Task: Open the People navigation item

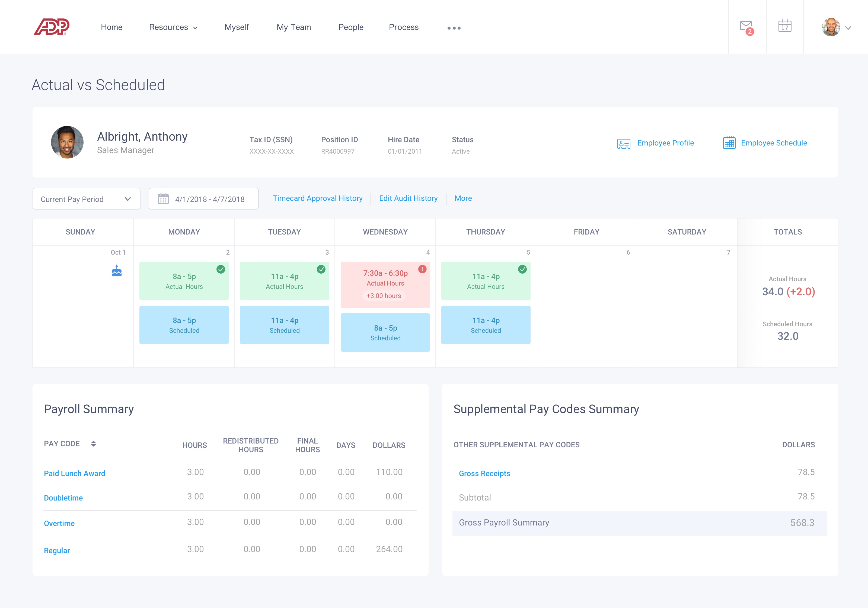Action: point(350,27)
